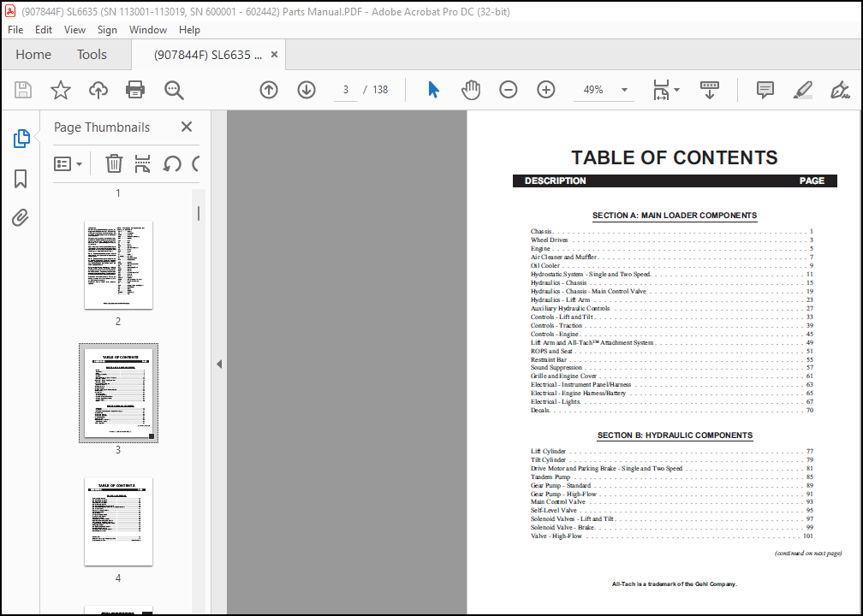Click the 'Decals' contents entry
Viewport: 863px width, 616px height.
671,411
